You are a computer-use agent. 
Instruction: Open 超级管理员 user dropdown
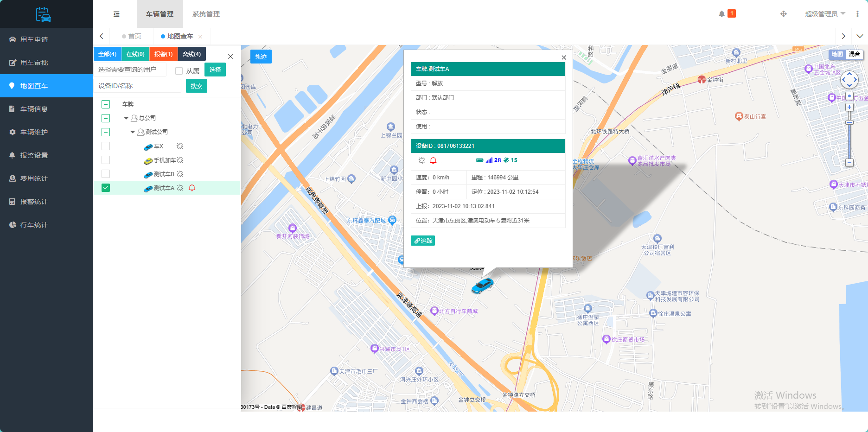(x=825, y=14)
